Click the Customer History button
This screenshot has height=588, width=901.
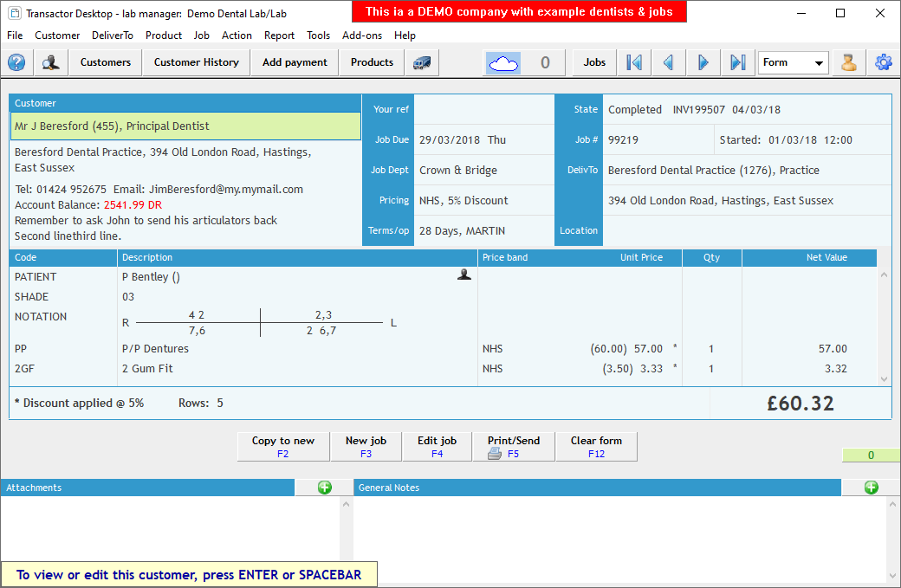(x=196, y=62)
